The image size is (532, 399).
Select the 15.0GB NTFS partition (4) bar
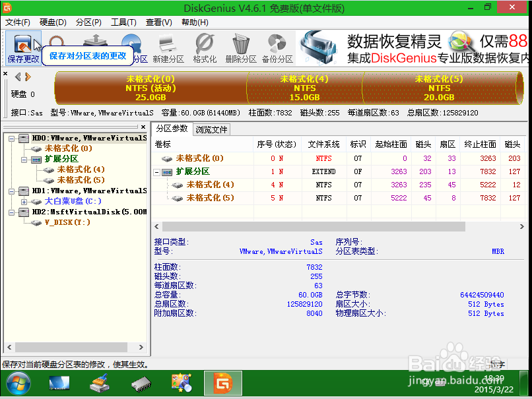click(x=304, y=88)
